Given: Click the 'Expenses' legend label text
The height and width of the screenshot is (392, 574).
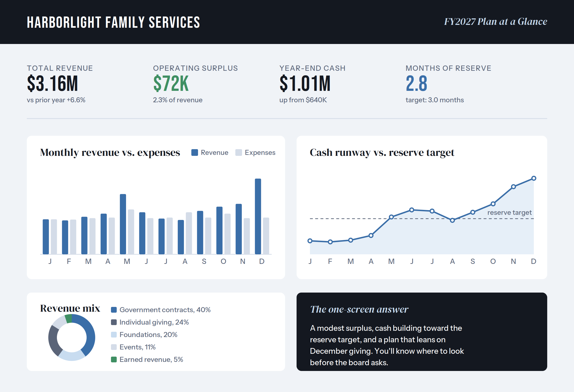Looking at the screenshot, I should pyautogui.click(x=260, y=152).
